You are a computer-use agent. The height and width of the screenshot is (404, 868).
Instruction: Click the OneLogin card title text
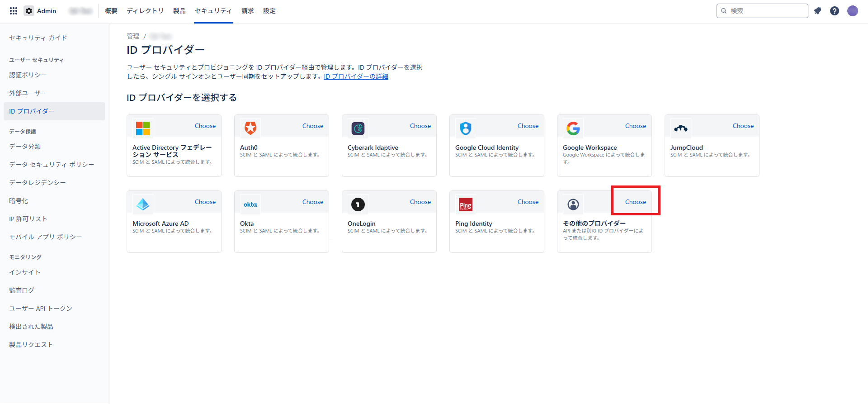click(362, 223)
